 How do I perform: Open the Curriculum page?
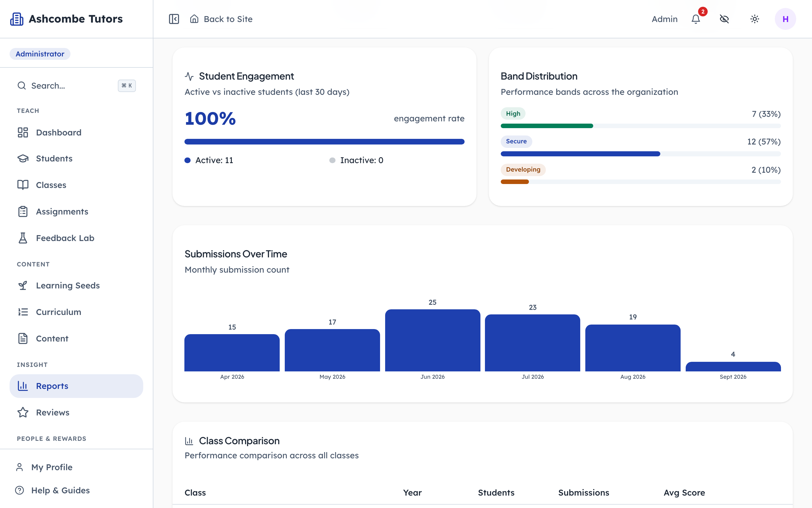click(x=76, y=312)
